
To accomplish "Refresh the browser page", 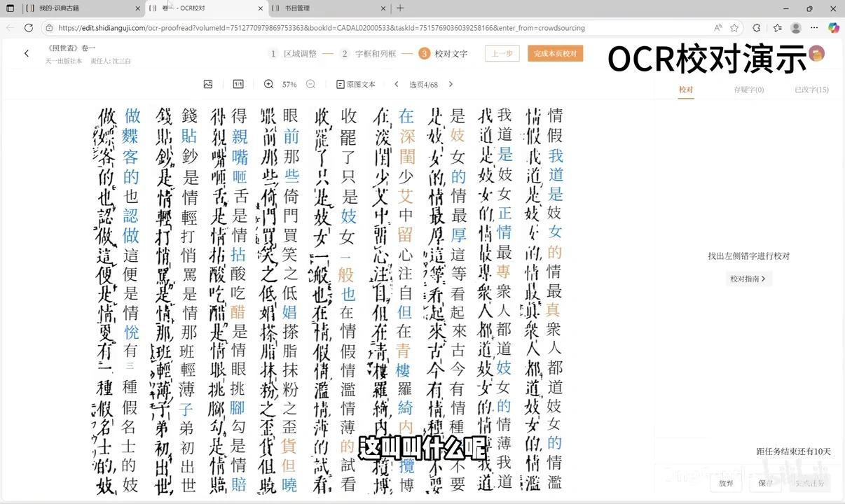I will 29,28.
